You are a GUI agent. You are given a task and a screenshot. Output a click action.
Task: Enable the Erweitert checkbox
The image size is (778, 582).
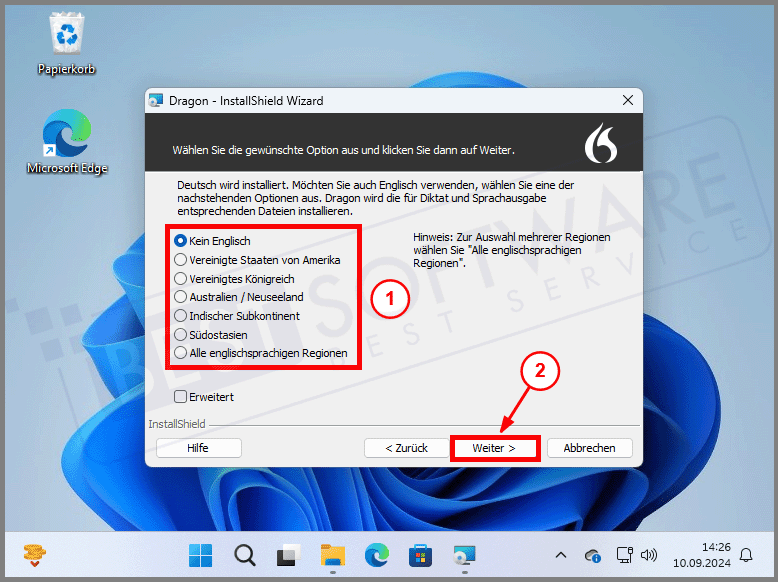[x=180, y=396]
